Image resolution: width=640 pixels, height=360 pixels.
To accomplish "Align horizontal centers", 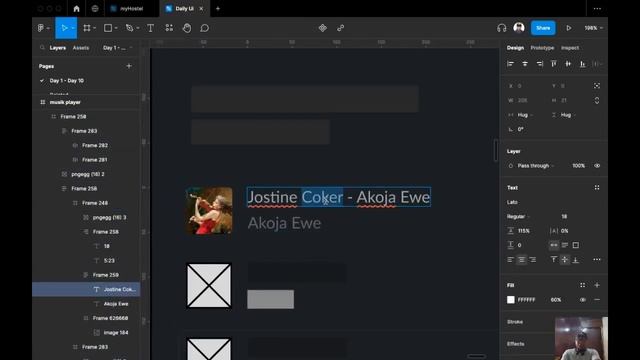I will point(525,64).
